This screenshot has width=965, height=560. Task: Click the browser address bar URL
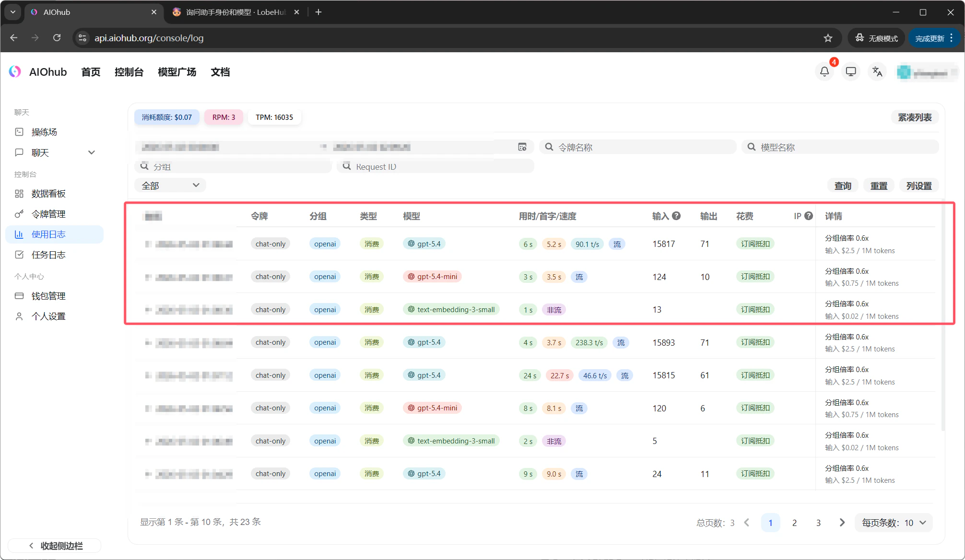[x=149, y=38]
